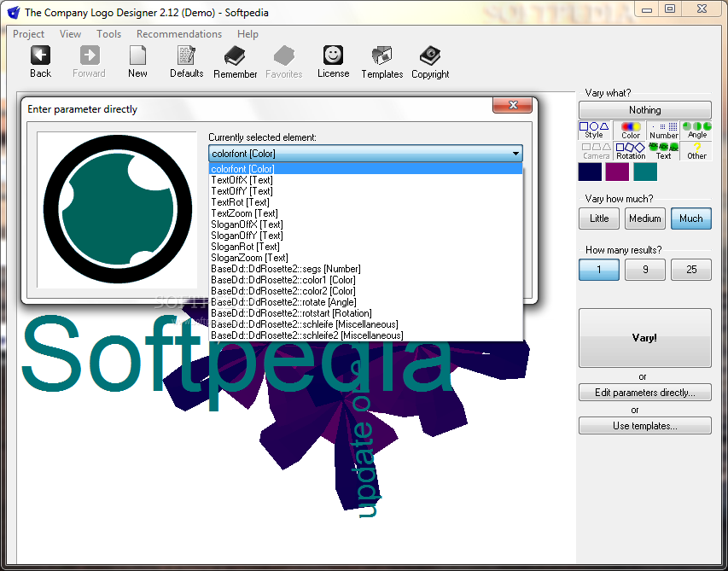Image resolution: width=728 pixels, height=571 pixels.
Task: Close the Enter parameter directly dialog
Action: click(x=513, y=105)
